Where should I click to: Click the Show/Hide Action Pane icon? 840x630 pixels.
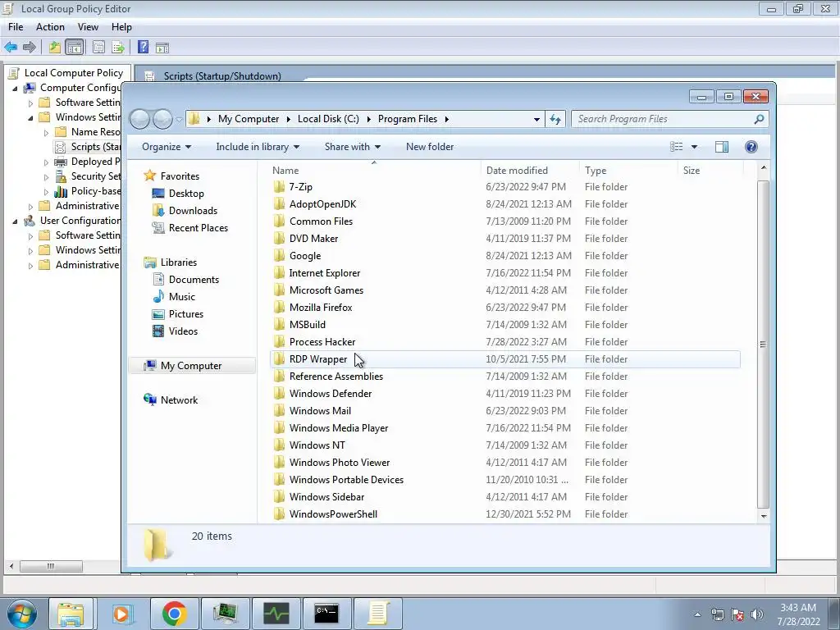coord(162,48)
